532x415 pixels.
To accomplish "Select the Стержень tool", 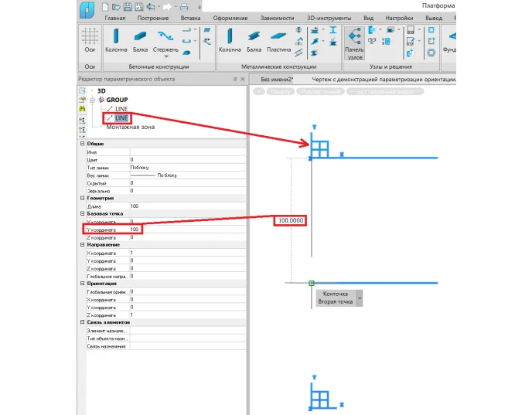I will 165,41.
